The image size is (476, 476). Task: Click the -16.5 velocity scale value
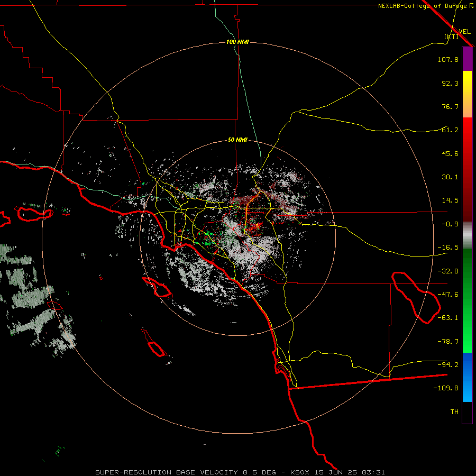tap(448, 248)
